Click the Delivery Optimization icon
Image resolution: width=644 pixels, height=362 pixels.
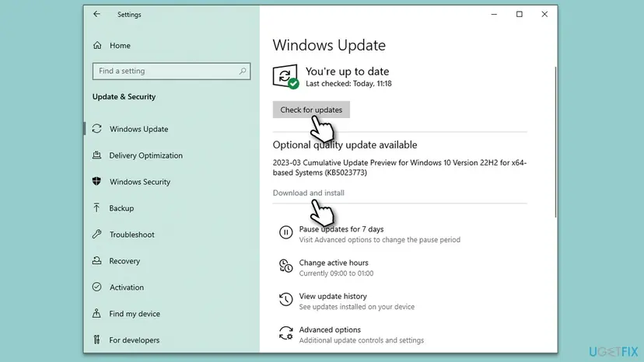pos(97,155)
